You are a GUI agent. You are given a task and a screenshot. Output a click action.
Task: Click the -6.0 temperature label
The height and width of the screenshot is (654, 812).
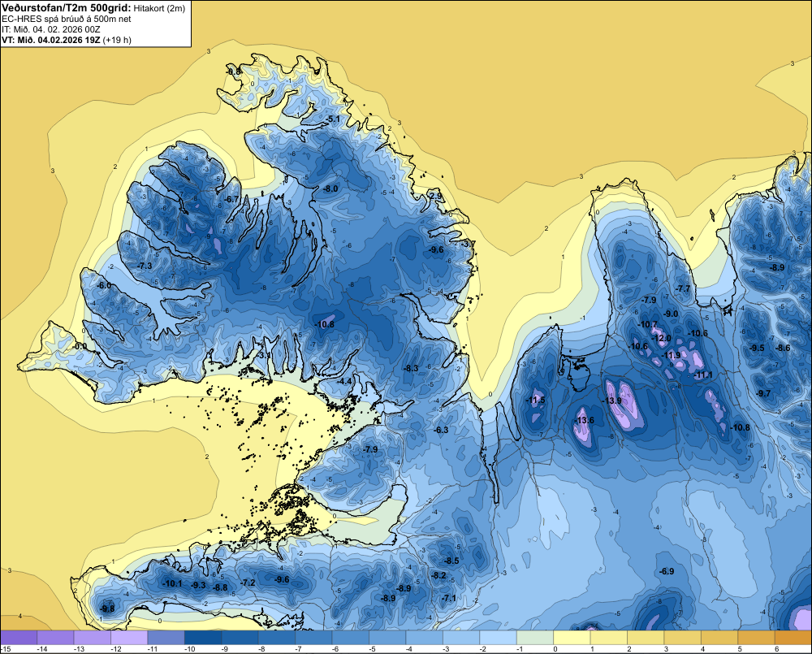coord(104,286)
